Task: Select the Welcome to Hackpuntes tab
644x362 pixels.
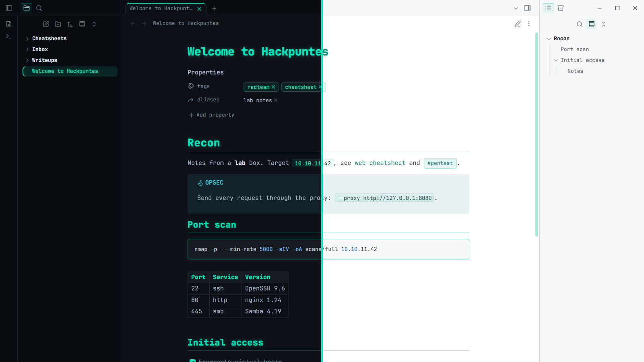Action: tap(166, 9)
